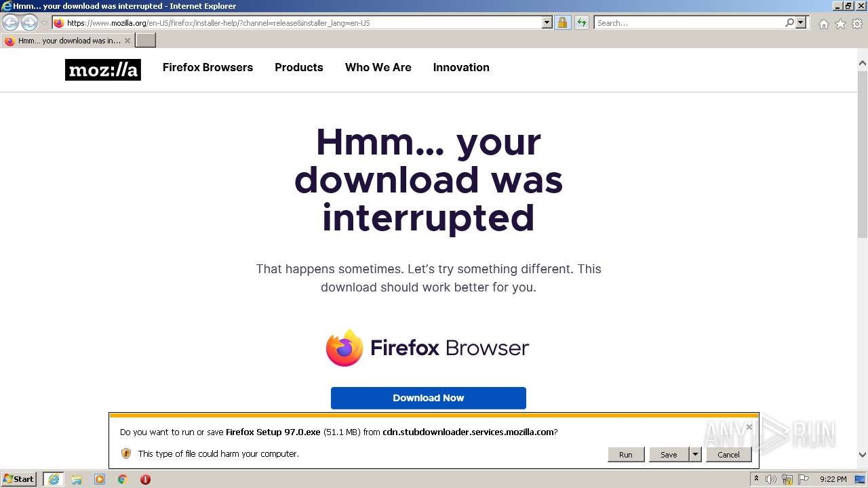The height and width of the screenshot is (488, 868).
Task: Open the Innovation menu
Action: pos(461,67)
